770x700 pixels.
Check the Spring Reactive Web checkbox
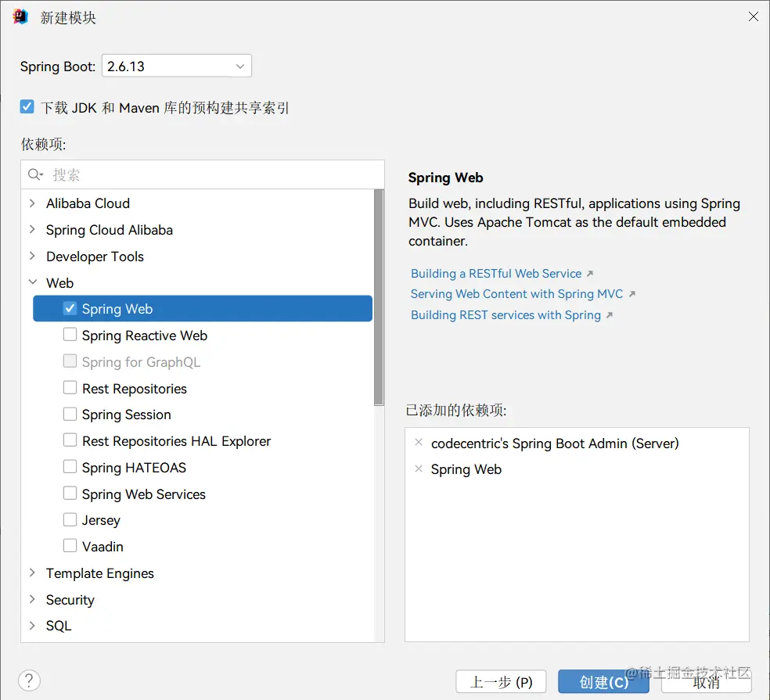pos(70,335)
